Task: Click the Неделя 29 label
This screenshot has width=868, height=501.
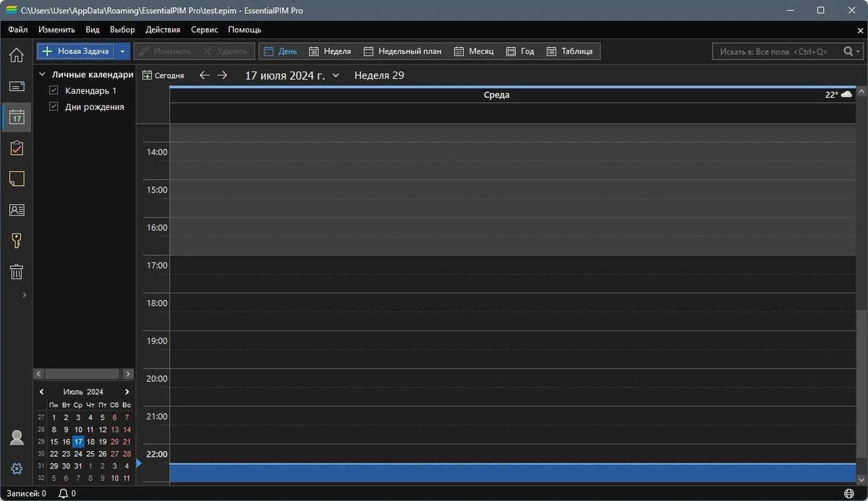Action: (x=379, y=75)
